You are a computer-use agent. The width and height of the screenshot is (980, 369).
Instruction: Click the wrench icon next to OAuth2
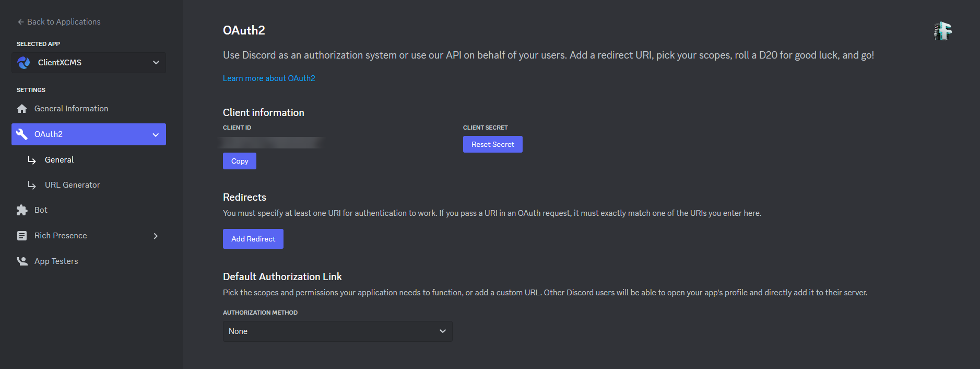[x=22, y=134]
